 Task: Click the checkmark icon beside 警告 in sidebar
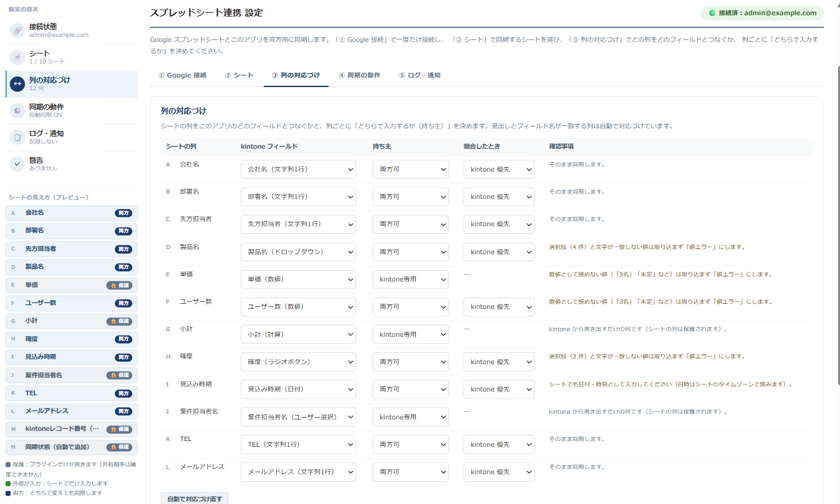[17, 164]
